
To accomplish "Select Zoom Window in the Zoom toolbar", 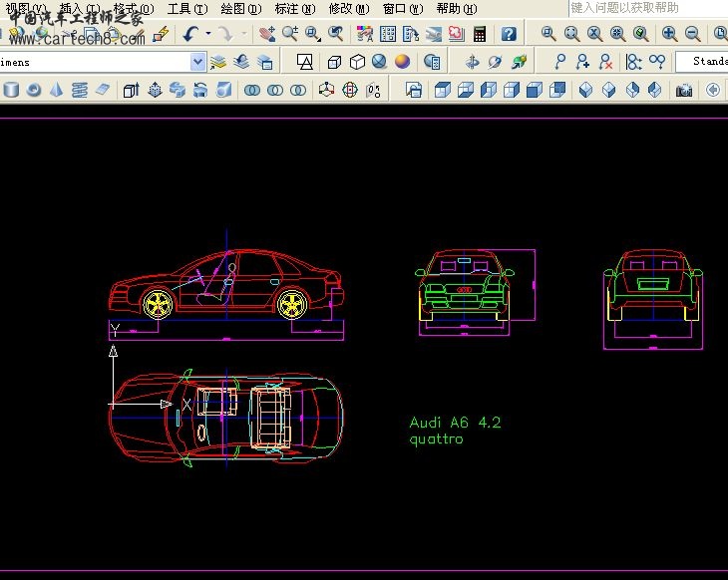I will 548,34.
